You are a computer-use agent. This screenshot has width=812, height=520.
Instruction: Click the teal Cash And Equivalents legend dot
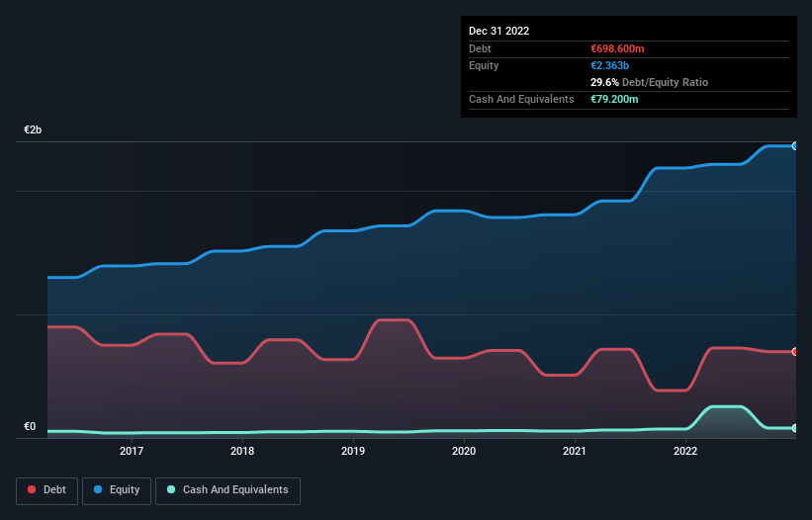coord(171,489)
